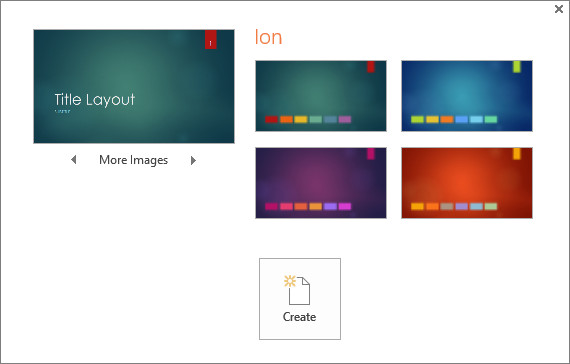This screenshot has height=364, width=570.
Task: Select the purple Ion color variant
Action: coord(321,183)
